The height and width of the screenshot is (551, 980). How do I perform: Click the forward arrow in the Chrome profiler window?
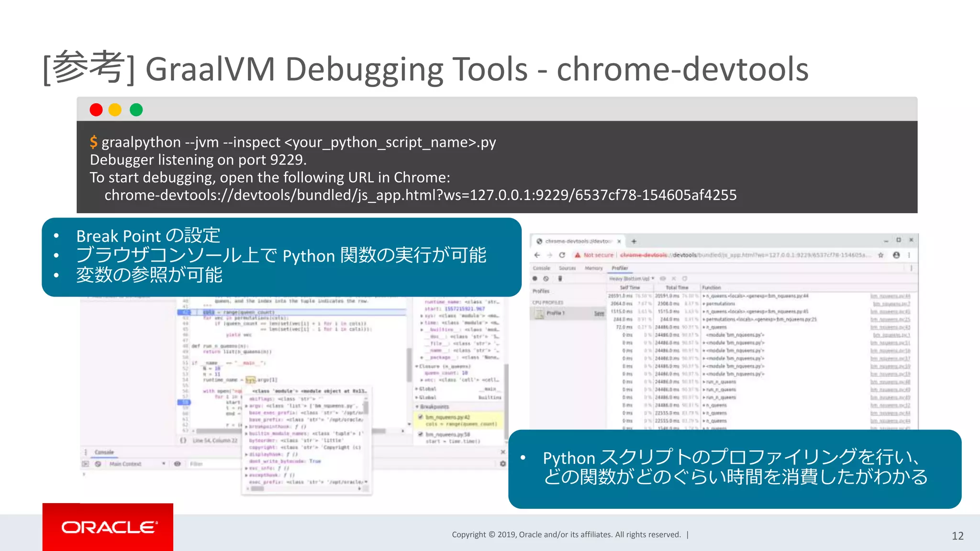click(549, 255)
